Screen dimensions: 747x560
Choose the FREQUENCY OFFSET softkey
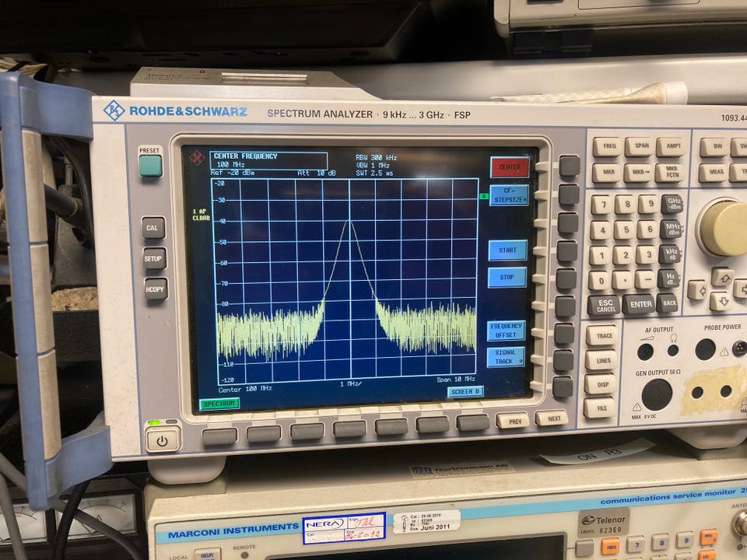click(x=506, y=331)
